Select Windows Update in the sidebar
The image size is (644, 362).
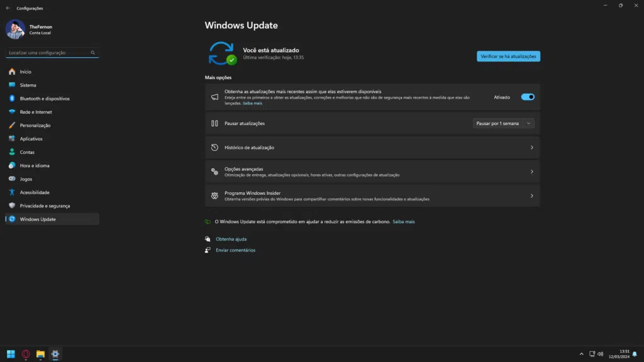point(36,219)
